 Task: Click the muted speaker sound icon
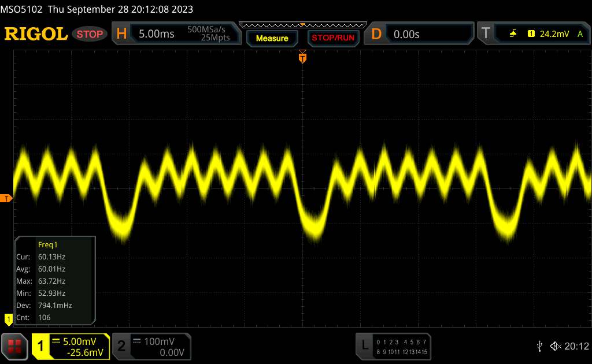coord(555,346)
